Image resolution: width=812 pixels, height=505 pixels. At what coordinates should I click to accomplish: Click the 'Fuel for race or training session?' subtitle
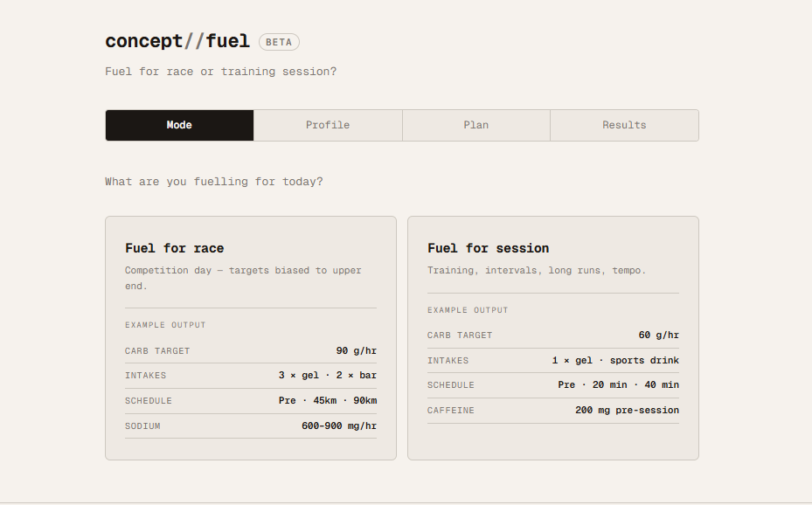coord(220,72)
